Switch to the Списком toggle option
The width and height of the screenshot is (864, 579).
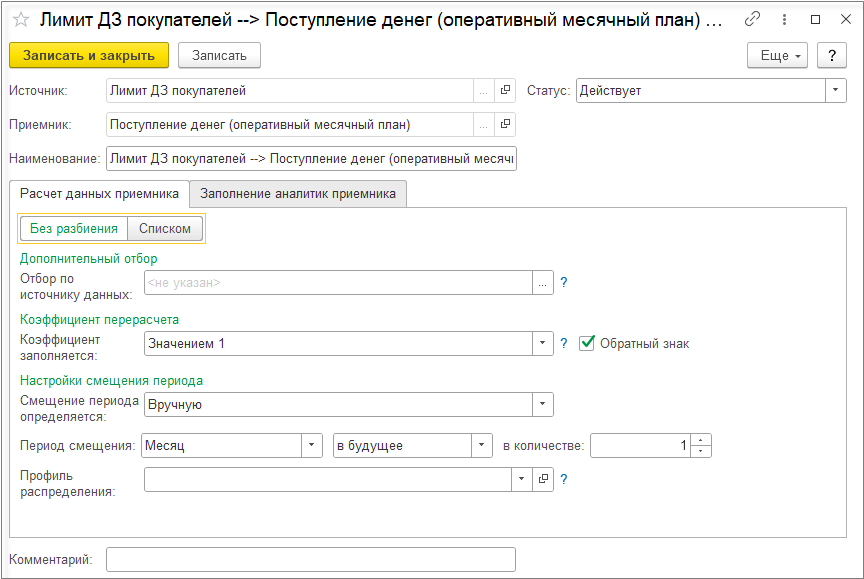coord(165,229)
